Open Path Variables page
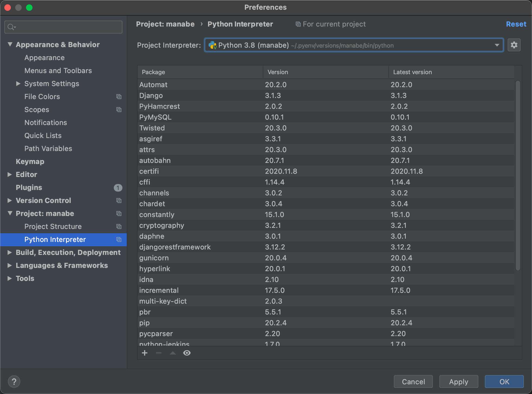The height and width of the screenshot is (394, 532). [x=48, y=149]
